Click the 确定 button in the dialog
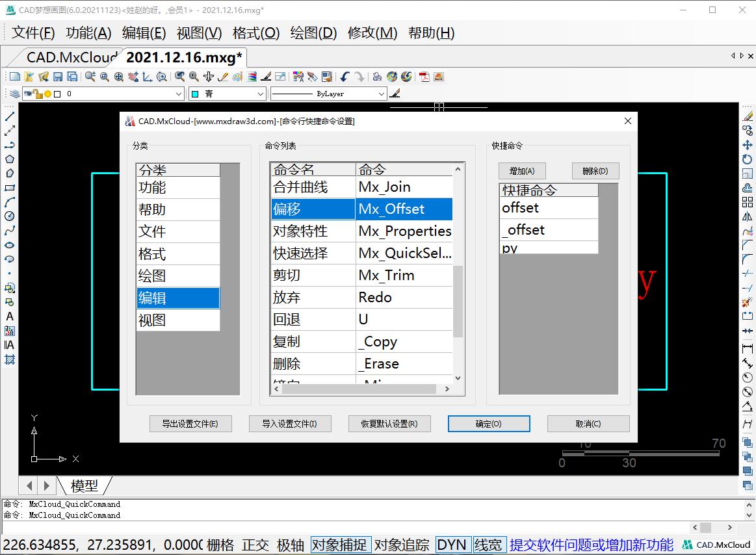 point(488,423)
